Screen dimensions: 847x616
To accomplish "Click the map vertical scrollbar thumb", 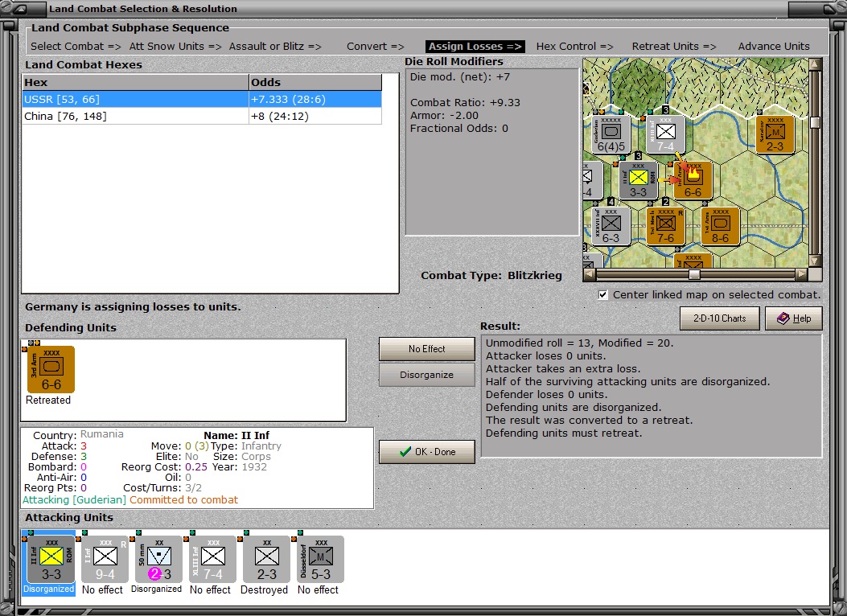I will click(815, 122).
